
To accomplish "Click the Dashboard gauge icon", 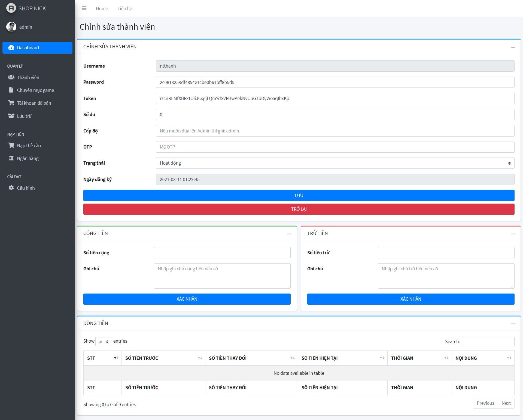I will tap(11, 48).
